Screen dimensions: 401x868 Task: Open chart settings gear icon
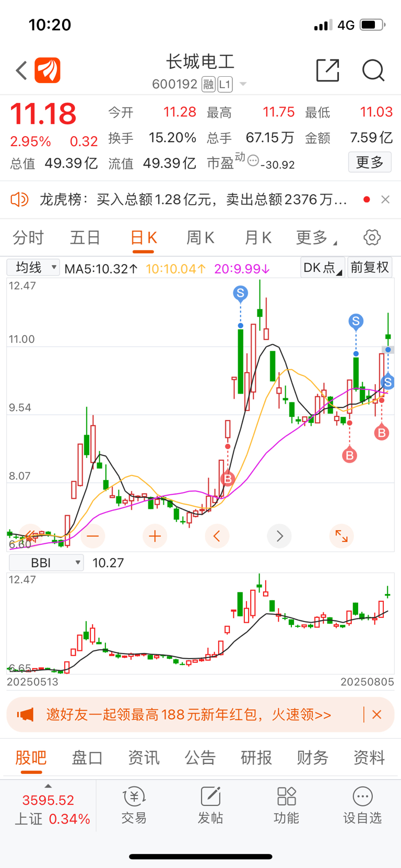372,237
